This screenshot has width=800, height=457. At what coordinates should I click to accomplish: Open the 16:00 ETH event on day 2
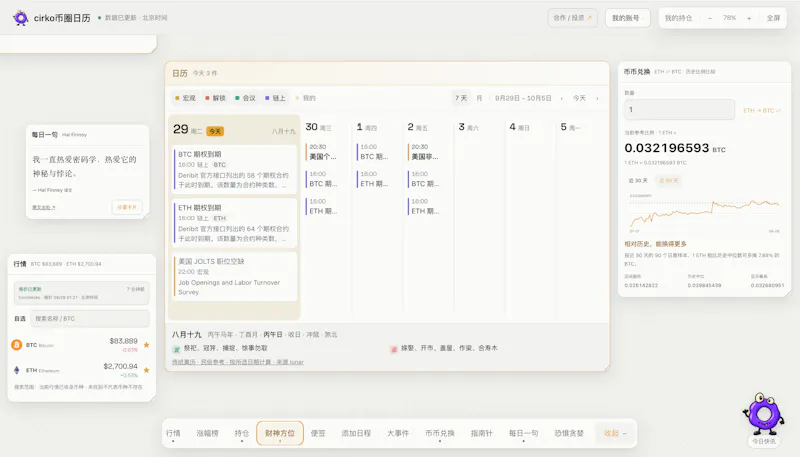pos(426,206)
